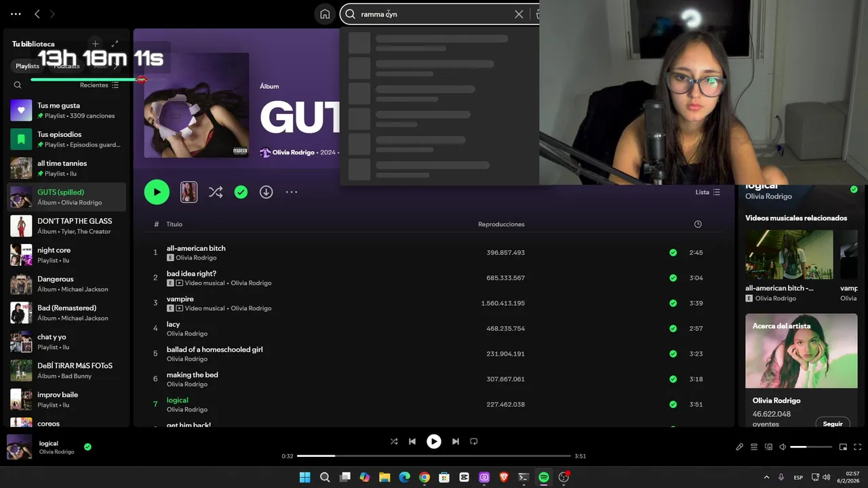Enter full screen player mode

[857, 447]
